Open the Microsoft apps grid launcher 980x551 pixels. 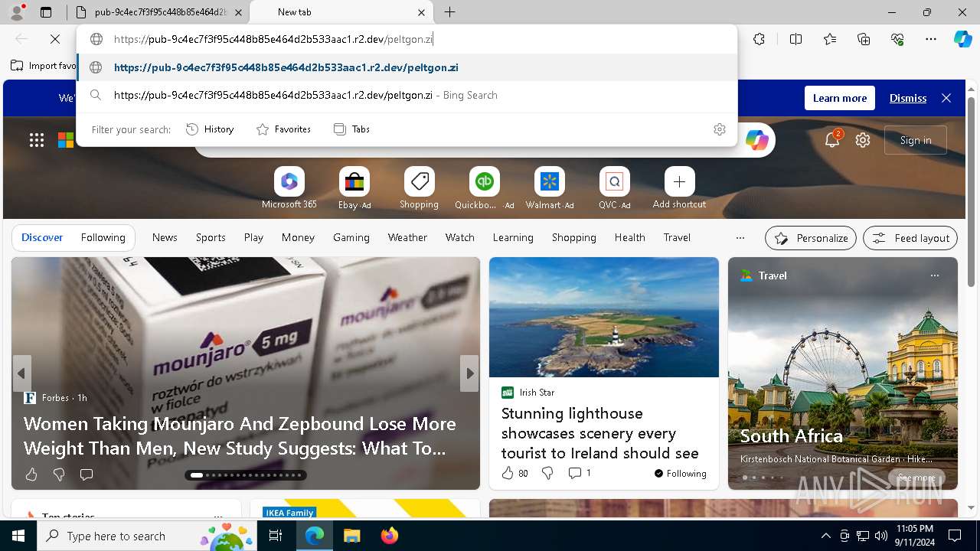37,140
